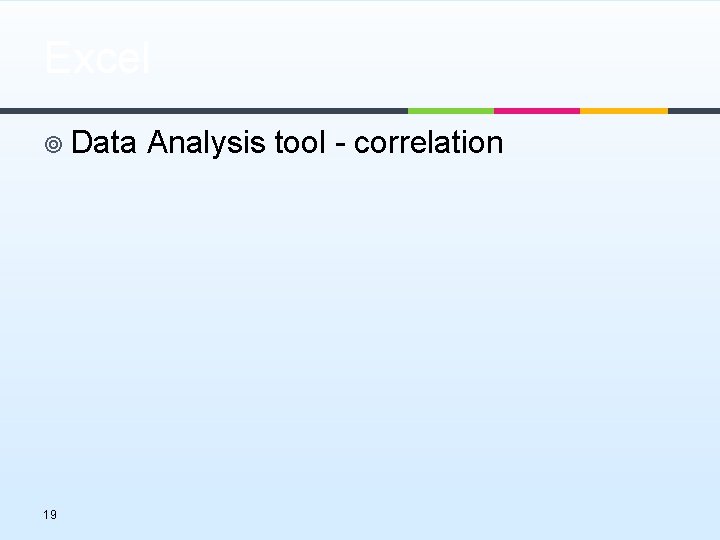Image resolution: width=720 pixels, height=540 pixels.
Task: Click the orange segment of divider bar
Action: coord(623,110)
